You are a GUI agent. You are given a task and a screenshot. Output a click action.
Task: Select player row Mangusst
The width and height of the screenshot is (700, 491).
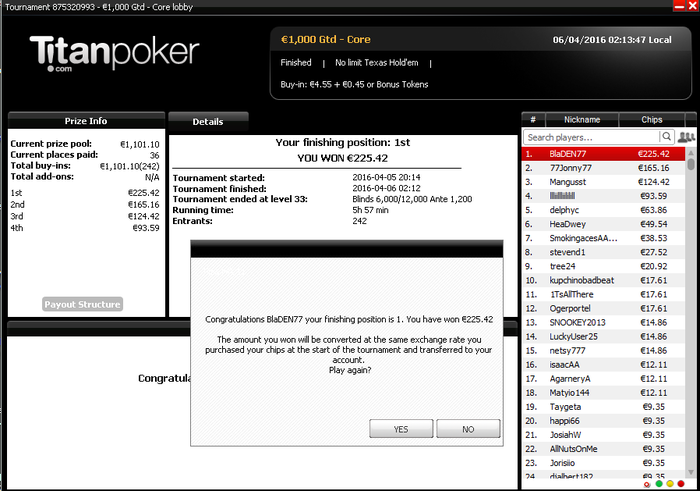[x=603, y=182]
